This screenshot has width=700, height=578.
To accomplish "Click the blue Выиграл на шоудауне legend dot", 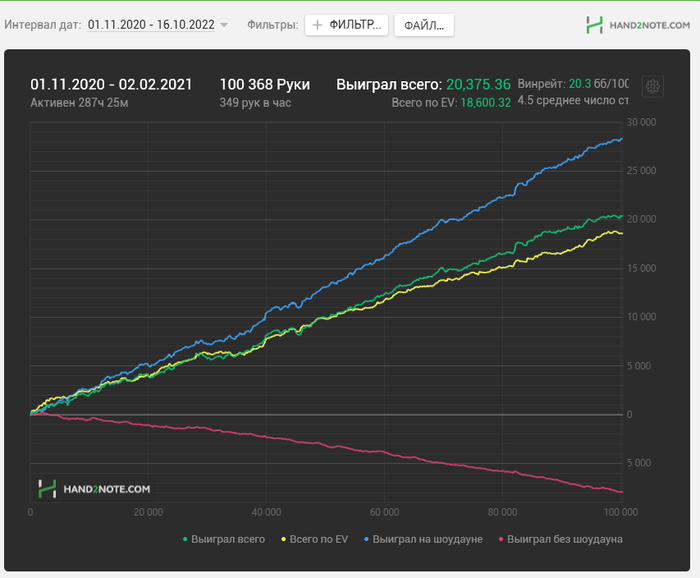I will point(366,539).
